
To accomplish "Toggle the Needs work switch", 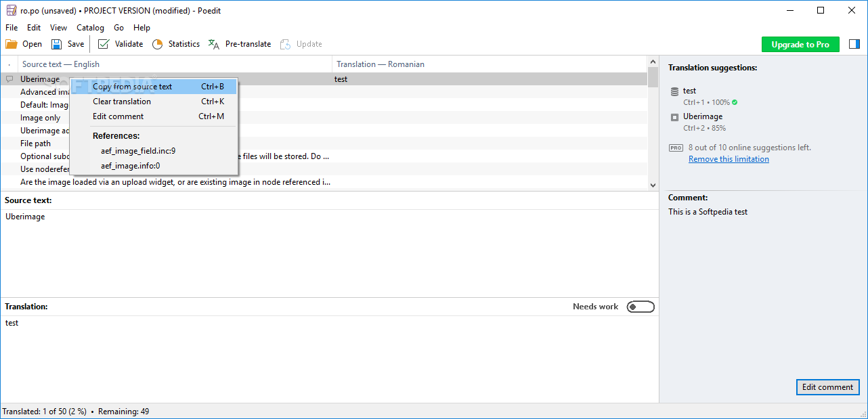I will tap(641, 307).
